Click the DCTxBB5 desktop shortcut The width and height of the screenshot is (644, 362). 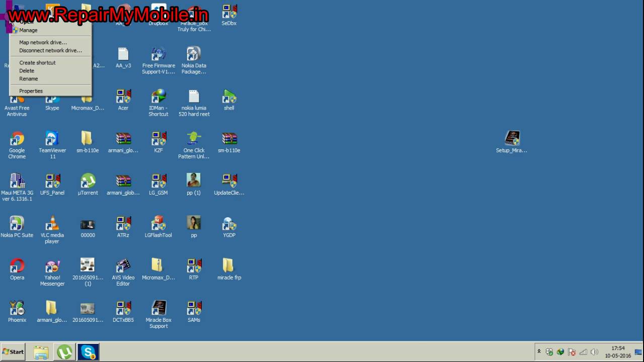123,311
